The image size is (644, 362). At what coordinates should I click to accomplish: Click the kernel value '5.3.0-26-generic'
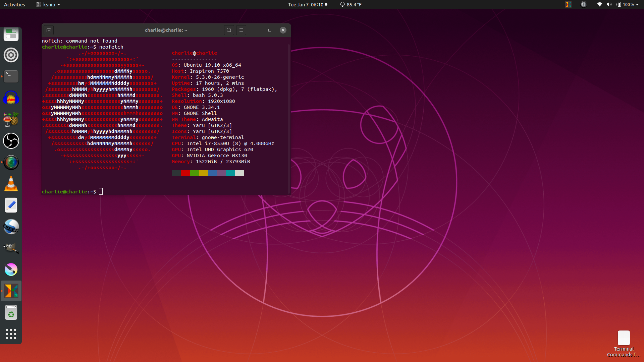pyautogui.click(x=220, y=77)
